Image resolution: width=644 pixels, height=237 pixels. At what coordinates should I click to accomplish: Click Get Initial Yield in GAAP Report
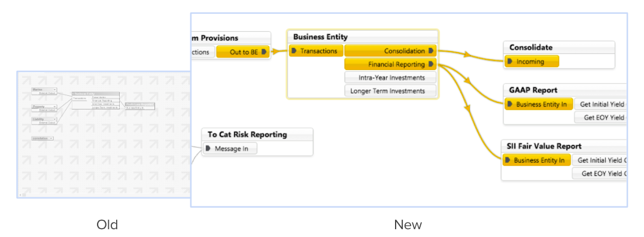click(x=600, y=104)
